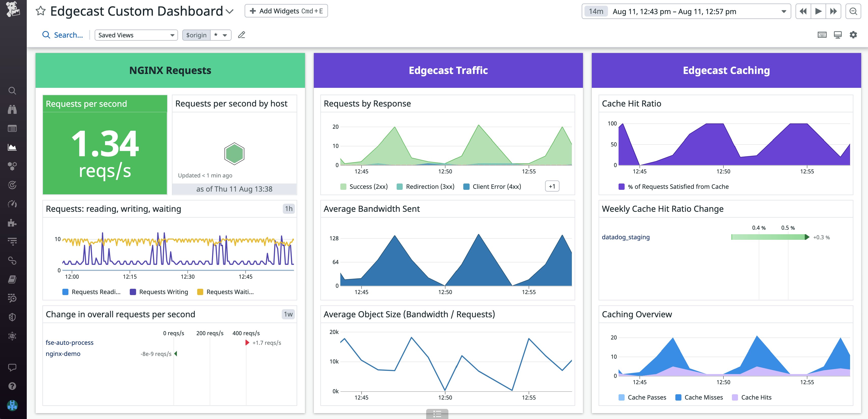Open Watchdog from the left sidebar
This screenshot has width=868, height=419.
[12, 109]
